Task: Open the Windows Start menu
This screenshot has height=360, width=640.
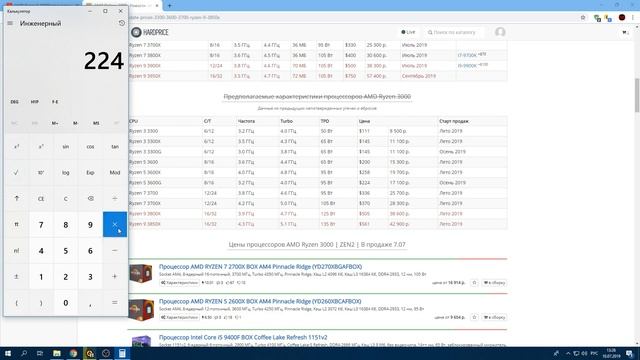Action: click(7, 353)
